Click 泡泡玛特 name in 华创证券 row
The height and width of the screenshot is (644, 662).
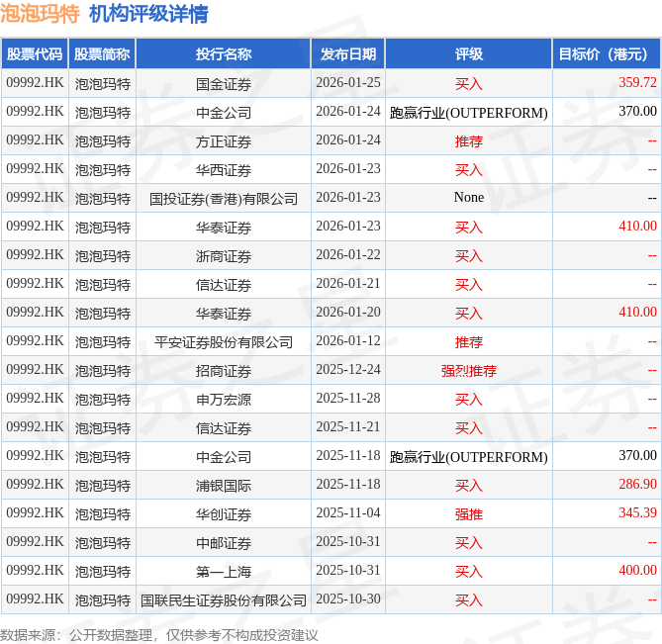tap(103, 514)
